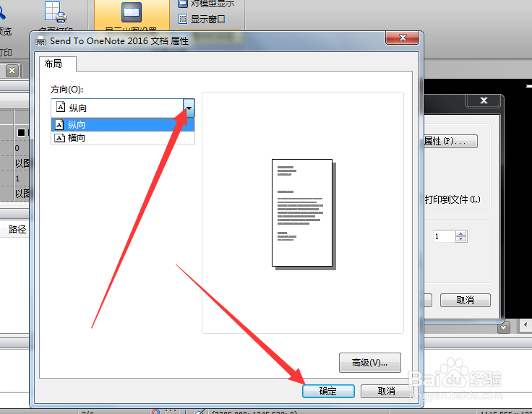Select 纵向 option in the orientation list
Viewport: 532px width, 414px height.
(122, 125)
